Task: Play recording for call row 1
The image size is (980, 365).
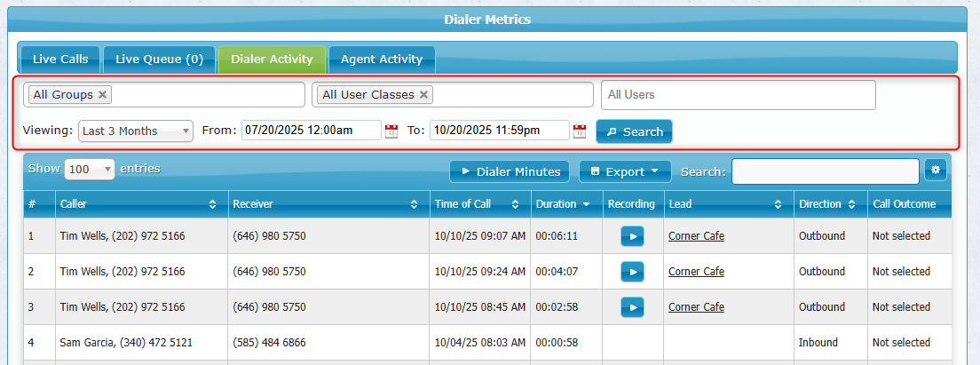Action: (x=632, y=236)
